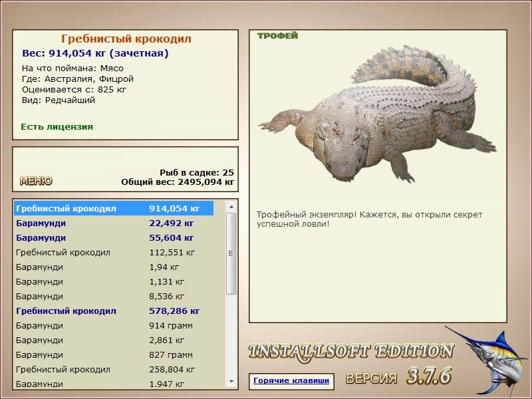Click the 'Рыб в садке: 25' counter
This screenshot has height=399, width=532.
click(x=197, y=172)
